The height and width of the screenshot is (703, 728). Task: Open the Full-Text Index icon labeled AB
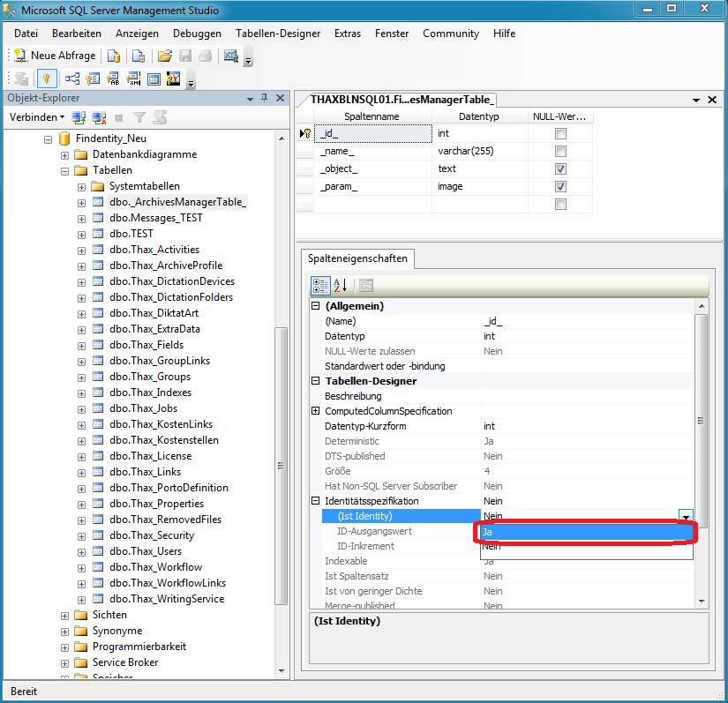(x=113, y=79)
